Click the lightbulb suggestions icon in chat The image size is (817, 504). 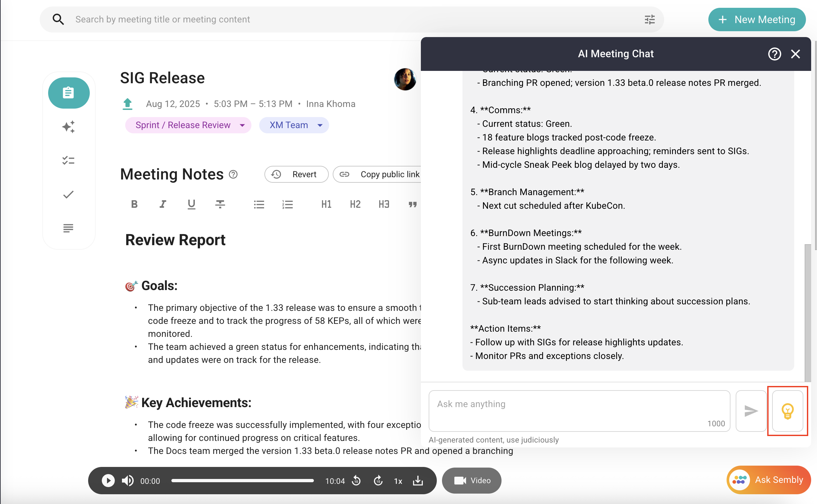[787, 411]
